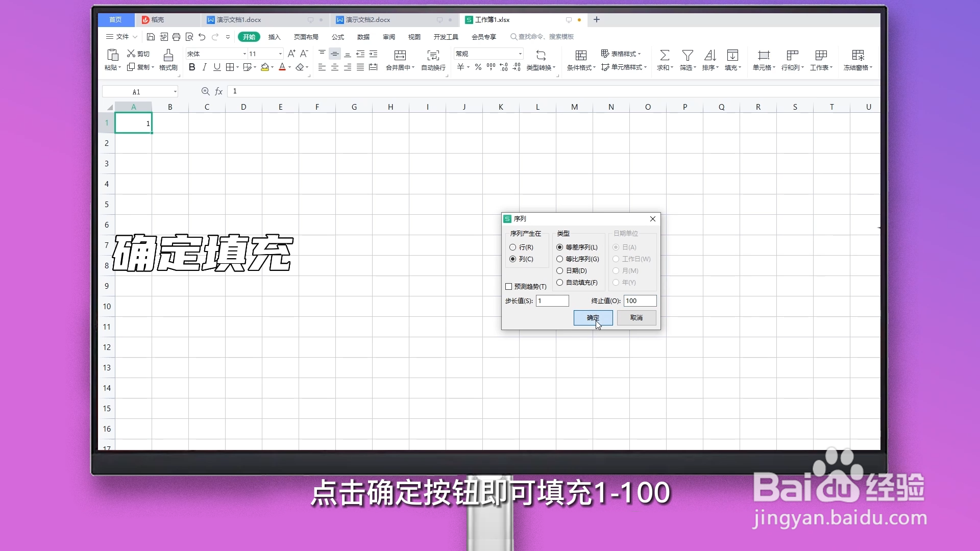Open the font color dropdown arrow
Viewport: 980px width, 551px height.
tap(289, 67)
